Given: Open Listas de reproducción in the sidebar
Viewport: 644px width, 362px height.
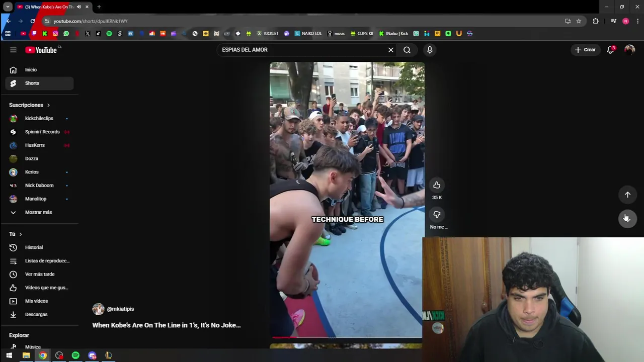Looking at the screenshot, I should coord(39,261).
